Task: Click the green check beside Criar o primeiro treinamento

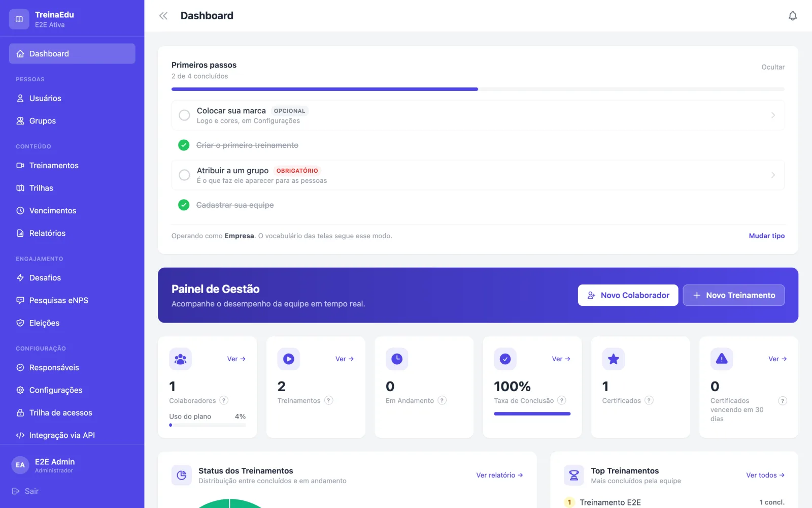Action: [184, 145]
